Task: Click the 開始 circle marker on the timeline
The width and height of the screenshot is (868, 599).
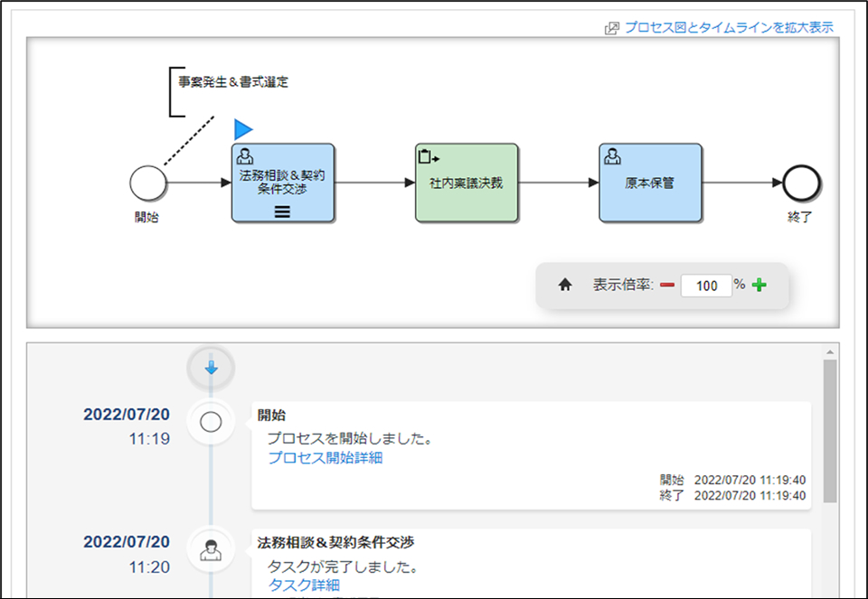Action: (x=211, y=423)
